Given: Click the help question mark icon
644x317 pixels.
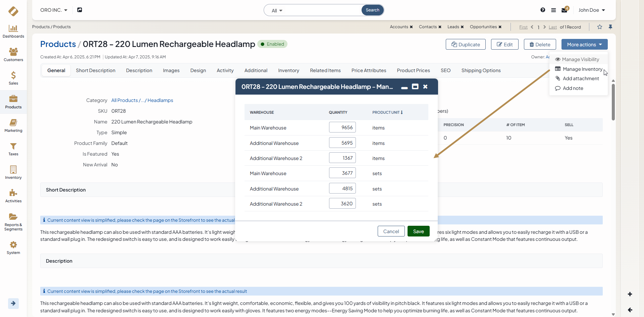Looking at the screenshot, I should 543,10.
